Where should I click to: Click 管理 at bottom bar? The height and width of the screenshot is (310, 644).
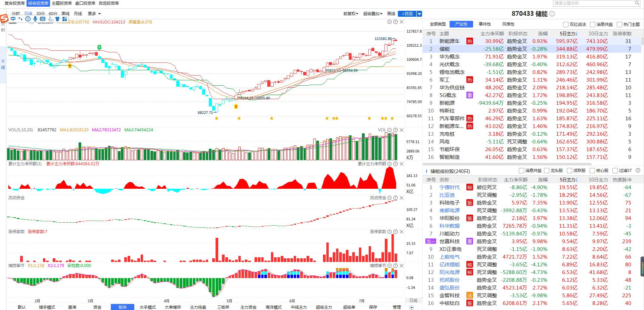[x=397, y=307]
